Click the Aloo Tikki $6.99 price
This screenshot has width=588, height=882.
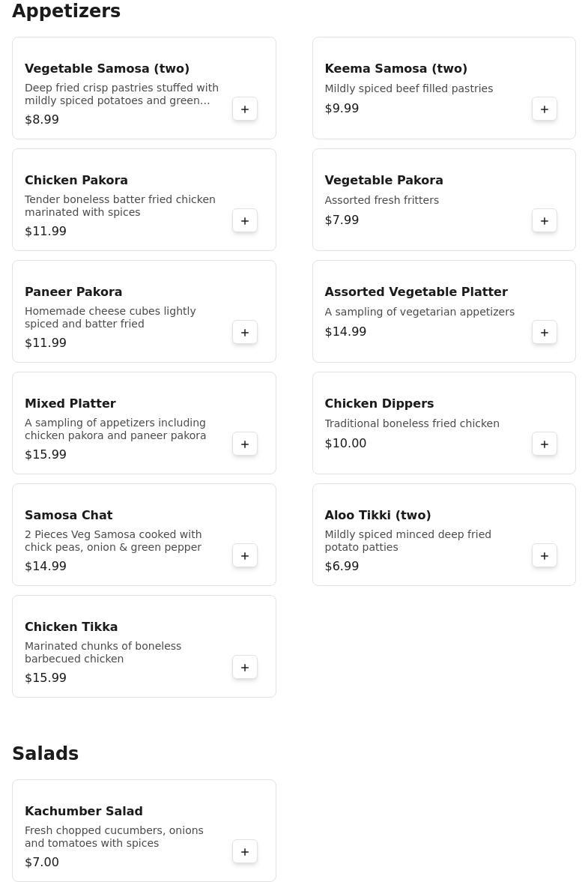click(342, 567)
